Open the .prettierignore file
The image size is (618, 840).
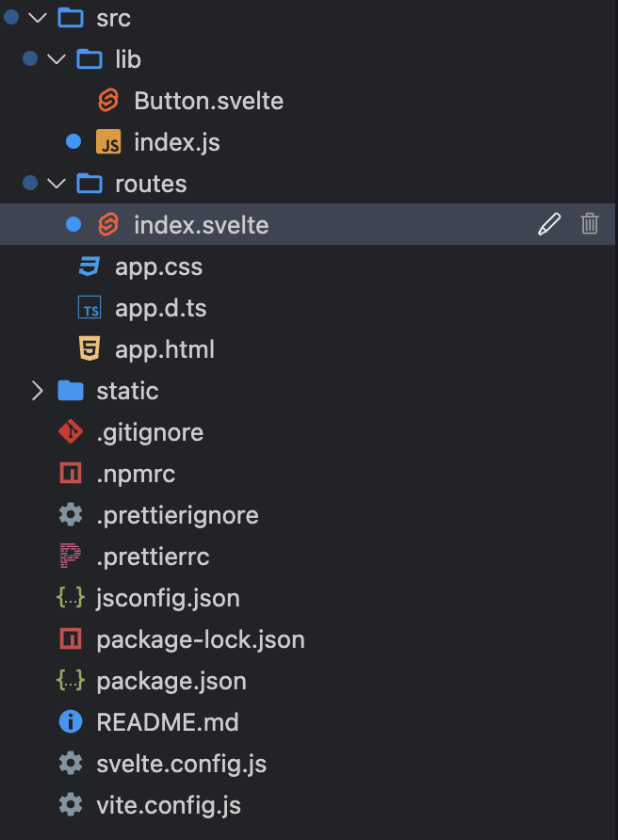pos(177,516)
